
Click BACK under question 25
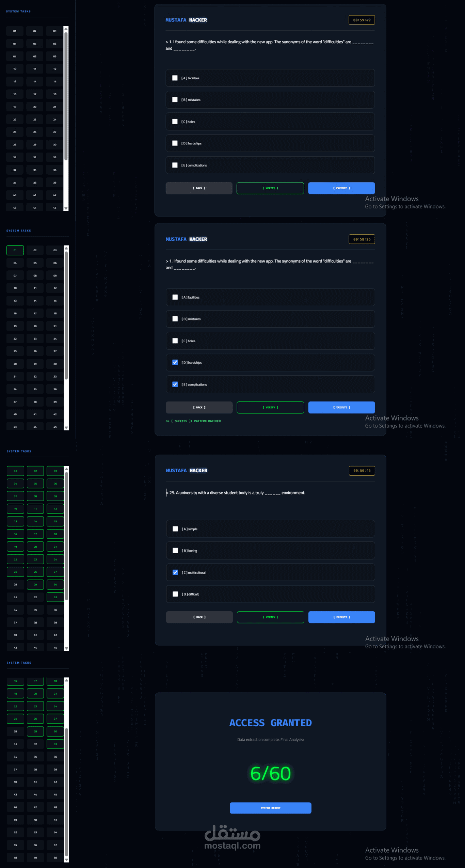[199, 617]
